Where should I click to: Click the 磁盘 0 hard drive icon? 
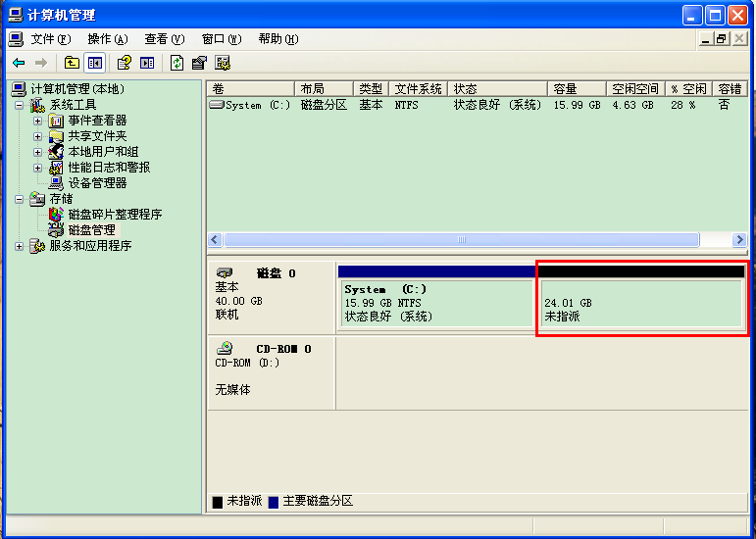[x=225, y=272]
